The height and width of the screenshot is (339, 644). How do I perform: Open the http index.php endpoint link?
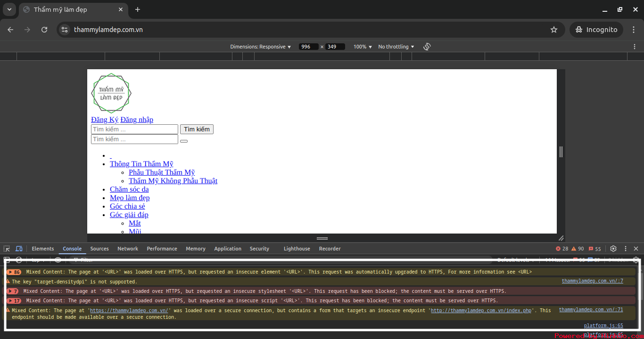(x=481, y=311)
